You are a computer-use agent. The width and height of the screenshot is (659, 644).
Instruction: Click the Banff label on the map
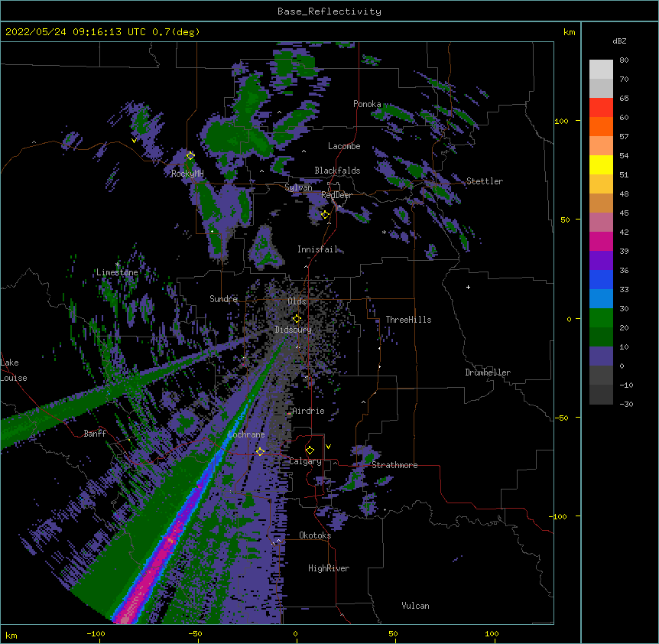[95, 434]
